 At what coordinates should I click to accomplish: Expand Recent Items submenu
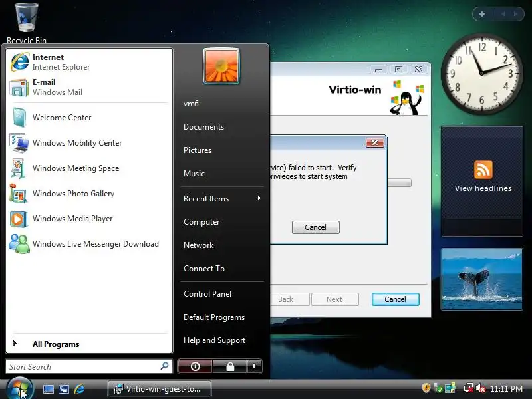coord(222,198)
